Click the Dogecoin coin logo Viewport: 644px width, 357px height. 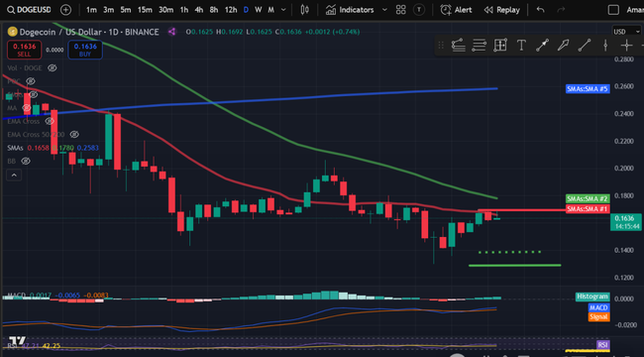tap(13, 32)
